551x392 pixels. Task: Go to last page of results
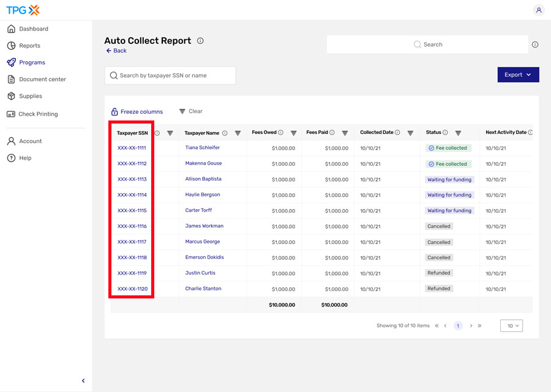[479, 326]
